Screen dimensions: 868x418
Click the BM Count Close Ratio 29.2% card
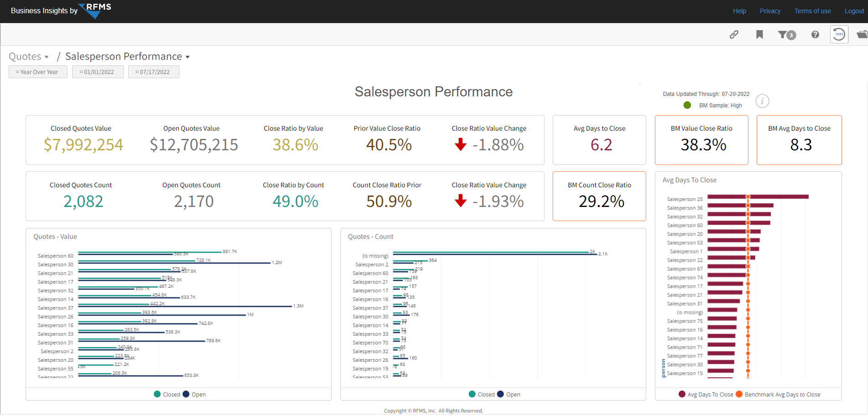599,196
